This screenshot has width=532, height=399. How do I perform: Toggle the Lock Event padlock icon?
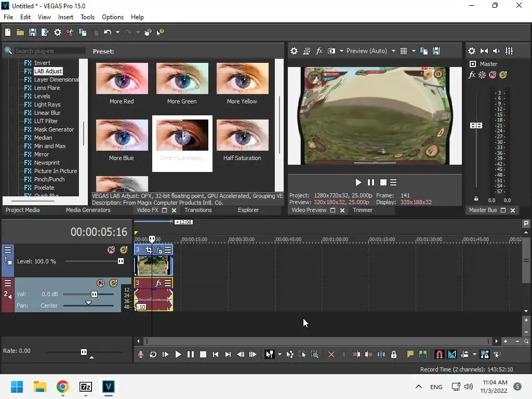pos(394,354)
